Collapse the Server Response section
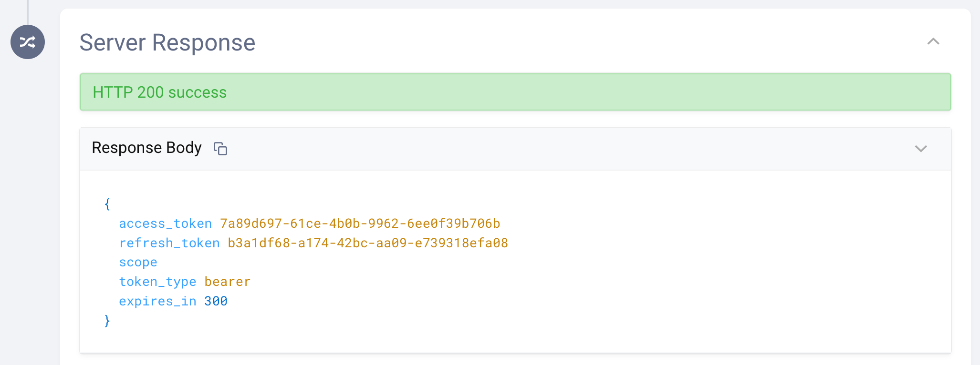 933,42
